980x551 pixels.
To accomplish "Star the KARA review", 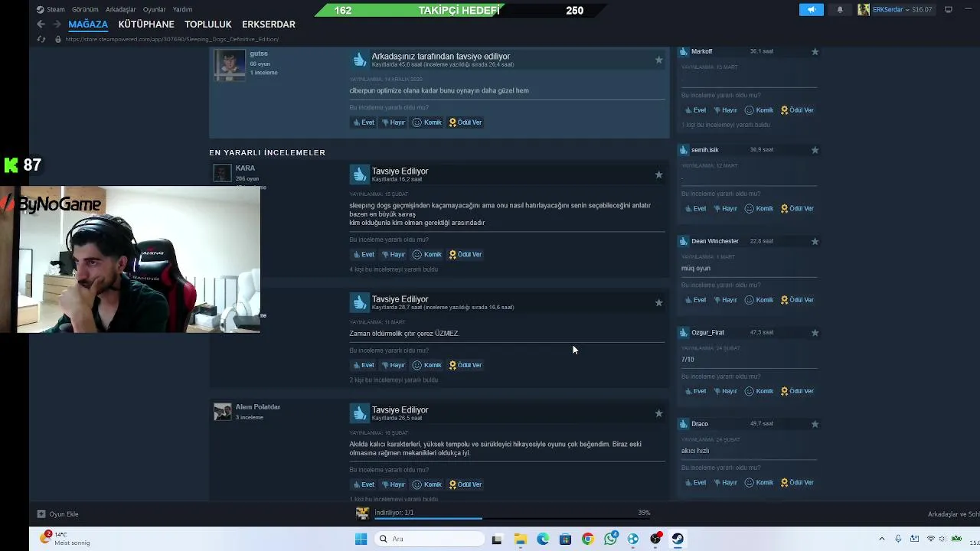I will click(658, 174).
